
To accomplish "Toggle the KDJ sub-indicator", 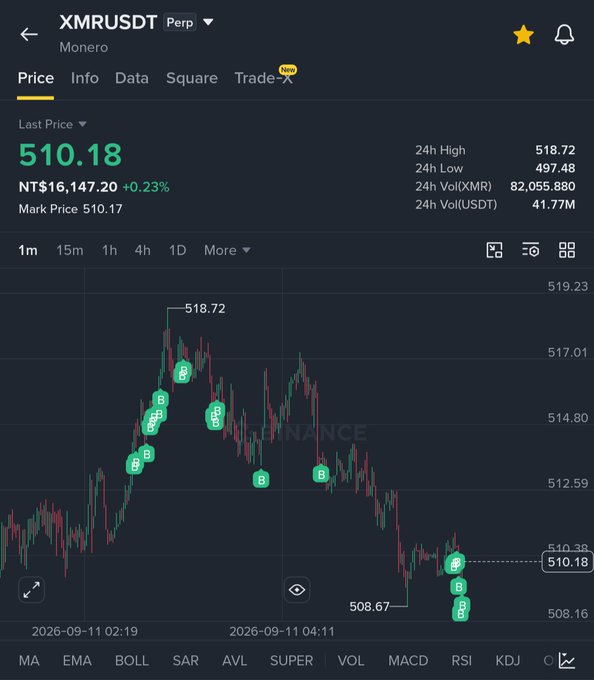I will pos(508,660).
